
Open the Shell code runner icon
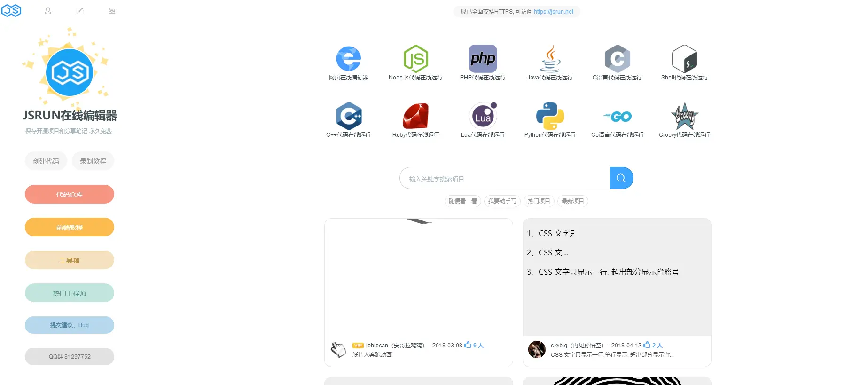[685, 59]
